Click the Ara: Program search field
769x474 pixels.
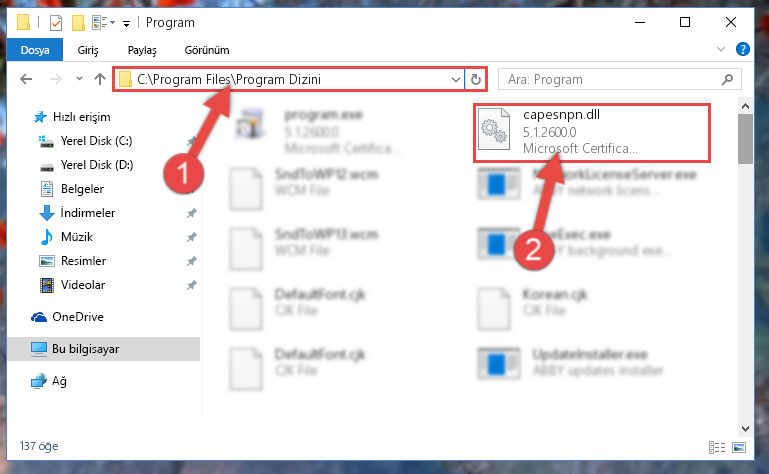click(x=610, y=79)
